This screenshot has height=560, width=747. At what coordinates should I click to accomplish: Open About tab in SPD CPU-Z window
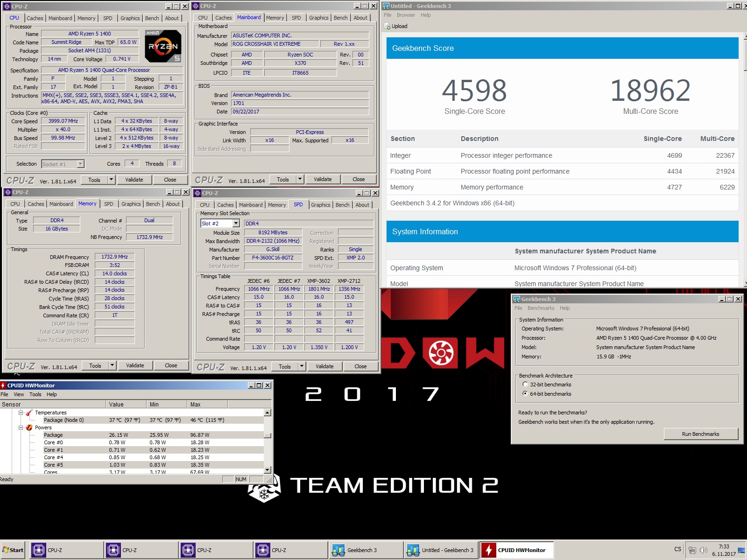click(362, 205)
